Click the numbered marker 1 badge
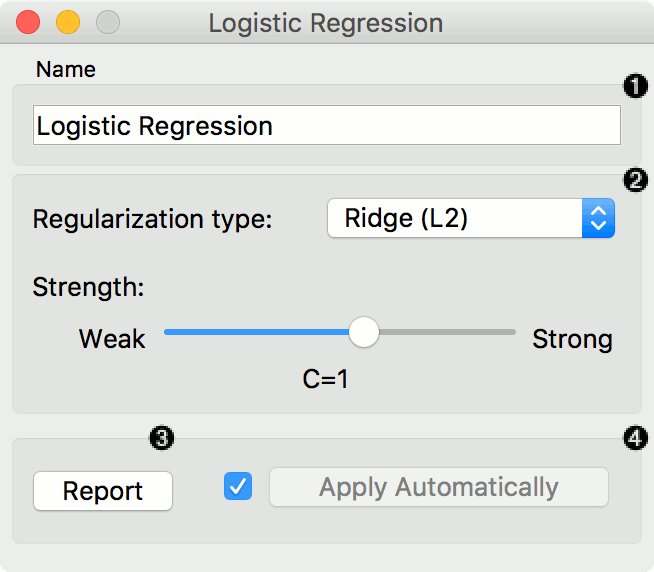The image size is (654, 572). click(x=634, y=87)
